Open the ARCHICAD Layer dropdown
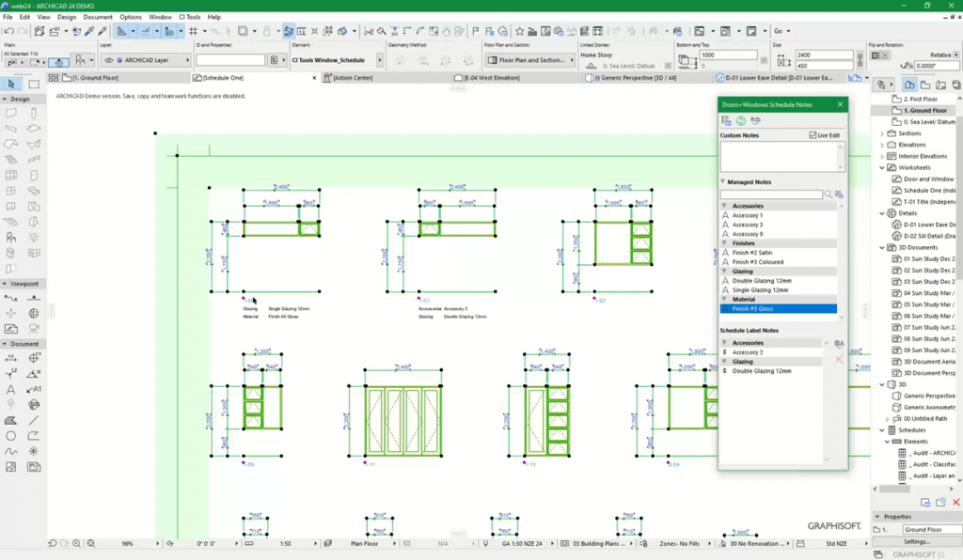The image size is (963, 560). click(147, 60)
